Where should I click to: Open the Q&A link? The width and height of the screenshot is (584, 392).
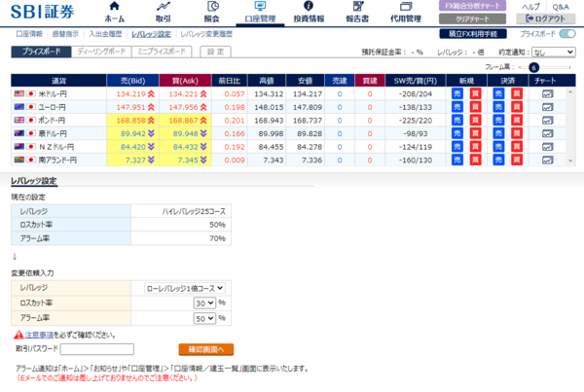pyautogui.click(x=561, y=7)
